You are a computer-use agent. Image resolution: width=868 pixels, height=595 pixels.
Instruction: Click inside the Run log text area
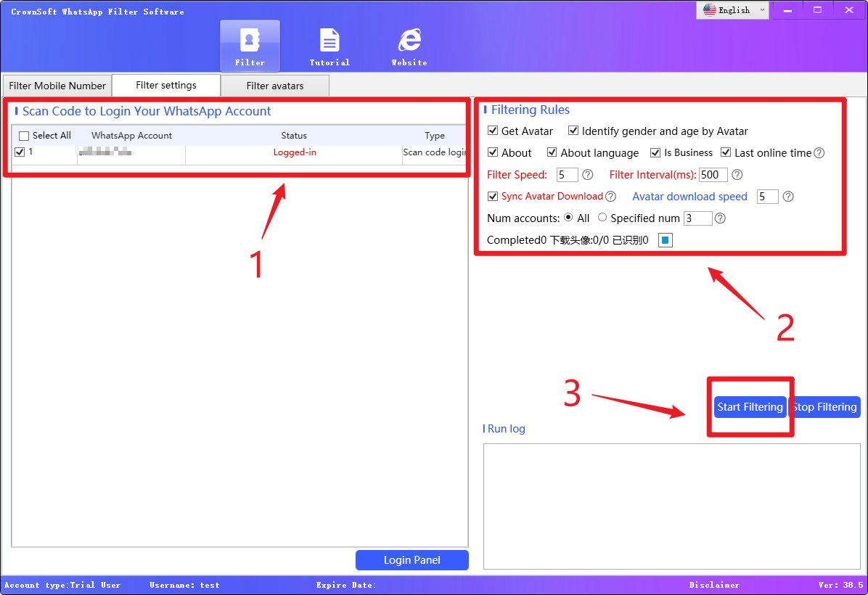[x=671, y=506]
